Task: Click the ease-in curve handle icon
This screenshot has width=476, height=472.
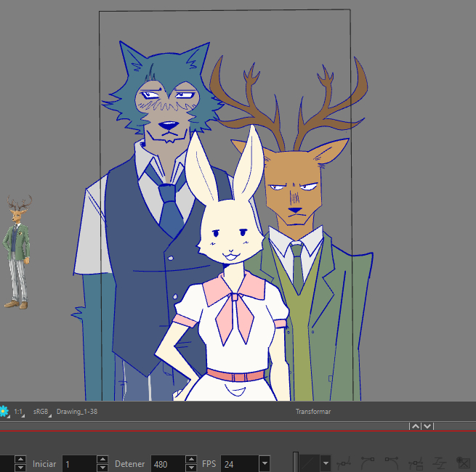Action: click(x=368, y=463)
